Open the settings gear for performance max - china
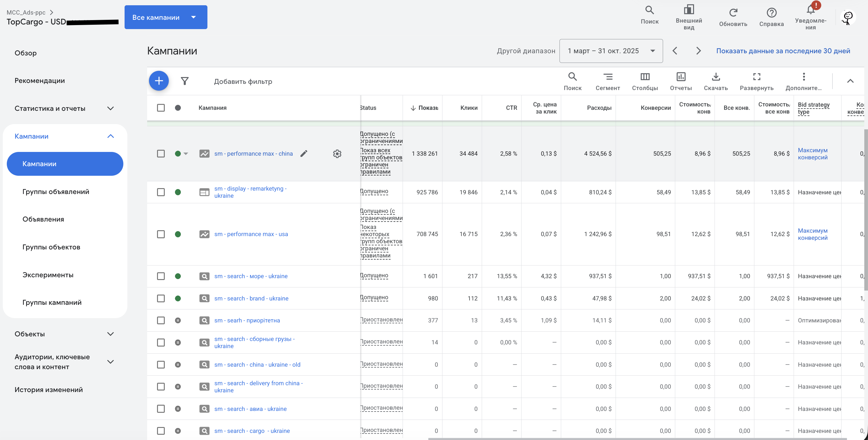Viewport: 868px width, 440px height. (x=337, y=153)
